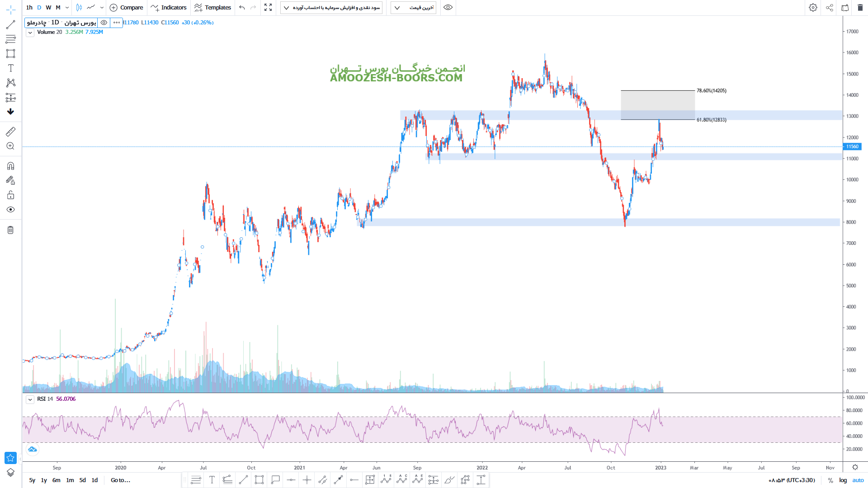This screenshot has width=868, height=488.
Task: Enable magnet mode in sidebar
Action: point(10,166)
